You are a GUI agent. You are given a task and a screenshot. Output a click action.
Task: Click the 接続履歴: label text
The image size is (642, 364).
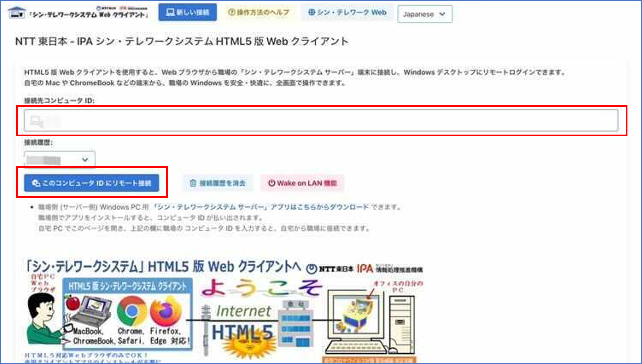(x=38, y=143)
